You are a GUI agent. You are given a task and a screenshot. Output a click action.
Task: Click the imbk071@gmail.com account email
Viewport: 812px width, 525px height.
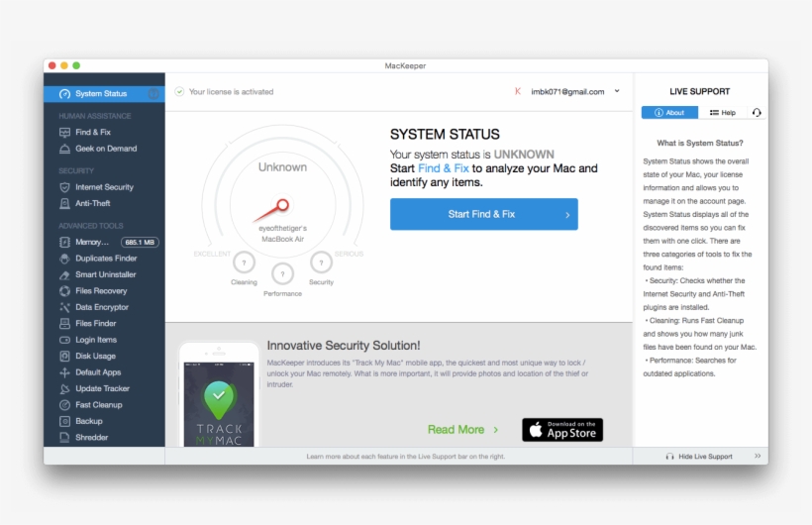567,92
